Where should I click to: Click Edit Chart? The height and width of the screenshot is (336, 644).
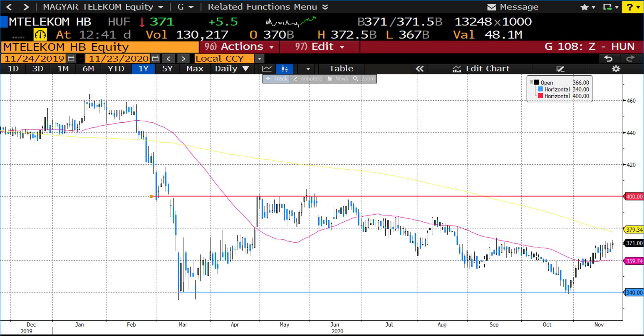coord(481,69)
